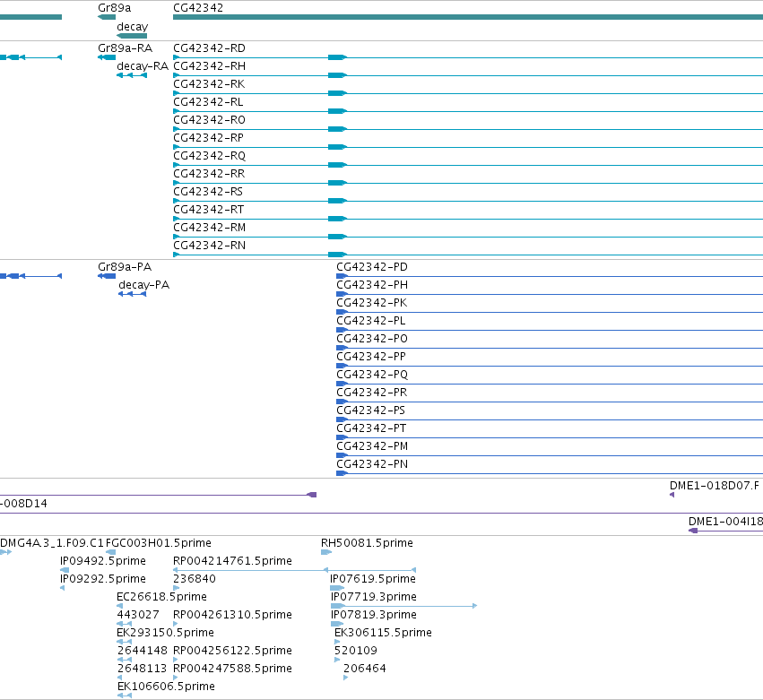Click feature 206464 label
The image size is (763, 700).
click(x=365, y=669)
